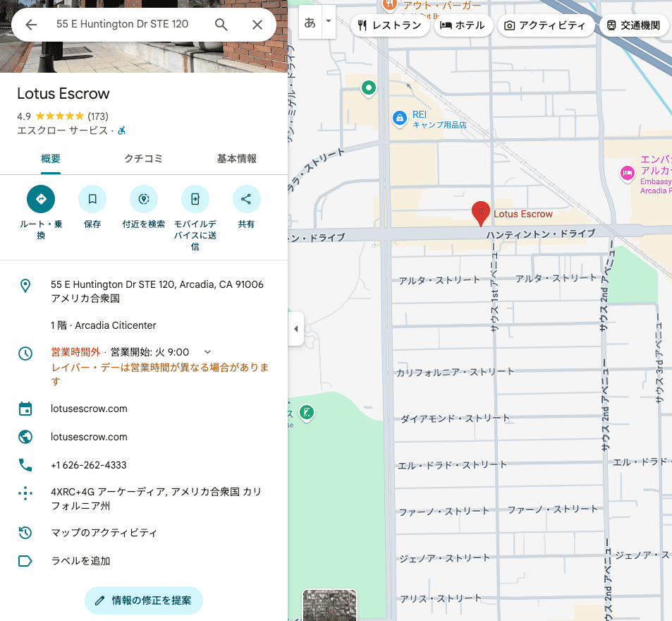Image resolution: width=672 pixels, height=621 pixels.
Task: Open the input method dropdown arrow
Action: pyautogui.click(x=329, y=21)
